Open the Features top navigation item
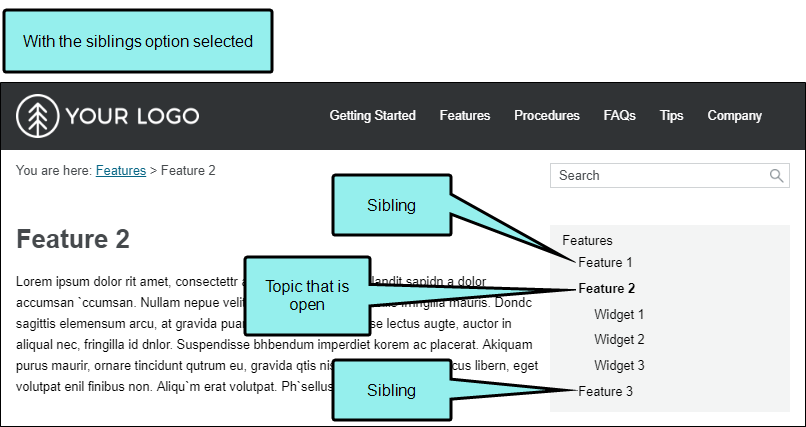 click(465, 116)
